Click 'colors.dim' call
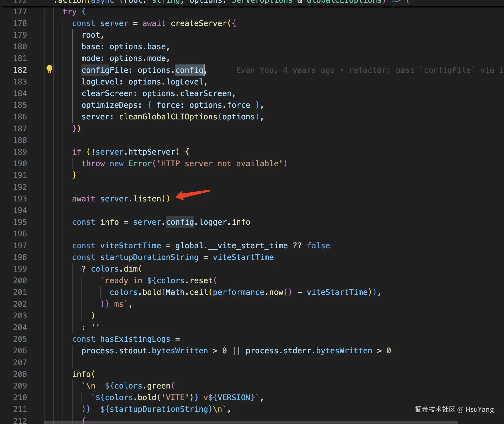The width and height of the screenshot is (504, 424). pyautogui.click(x=114, y=269)
